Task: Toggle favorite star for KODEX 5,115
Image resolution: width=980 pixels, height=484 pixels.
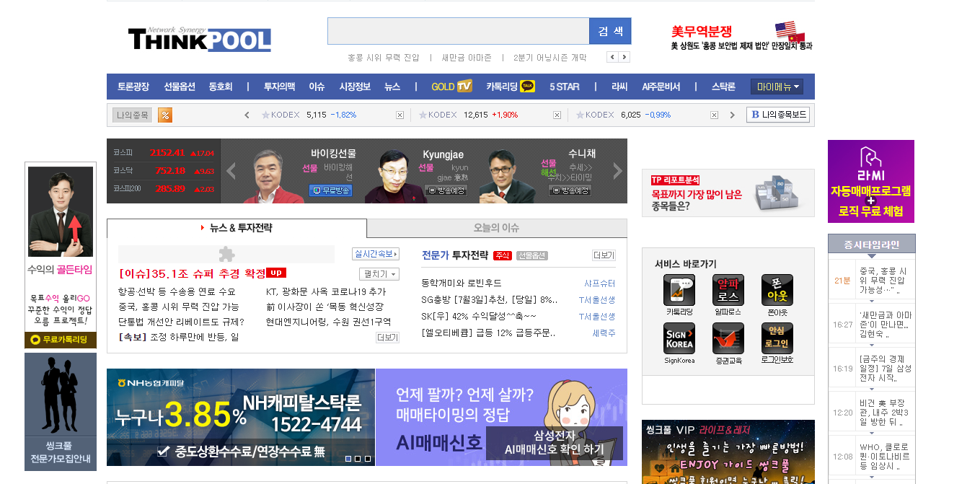Action: click(265, 115)
